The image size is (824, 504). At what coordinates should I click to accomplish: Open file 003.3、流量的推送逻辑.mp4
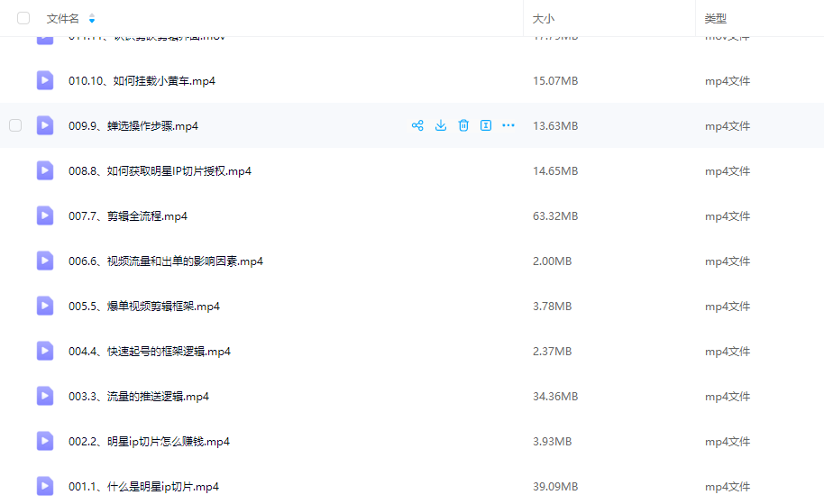[139, 397]
